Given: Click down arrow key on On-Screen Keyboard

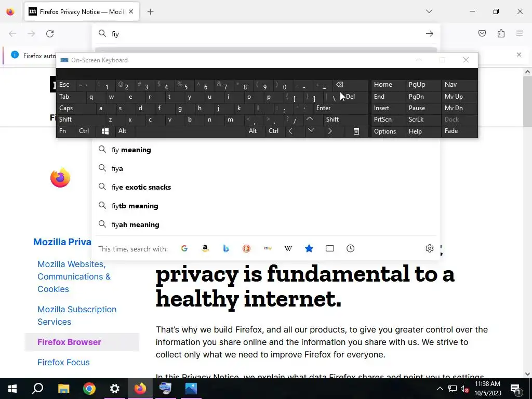Looking at the screenshot, I should pyautogui.click(x=311, y=130).
